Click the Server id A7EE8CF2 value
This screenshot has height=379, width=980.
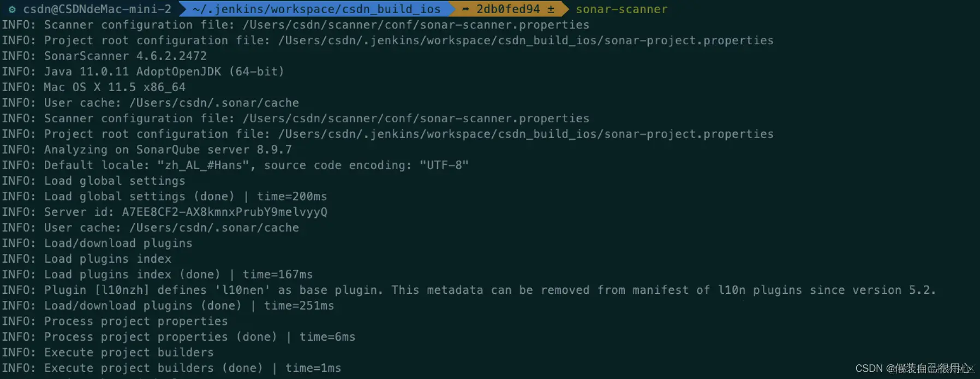pos(224,212)
